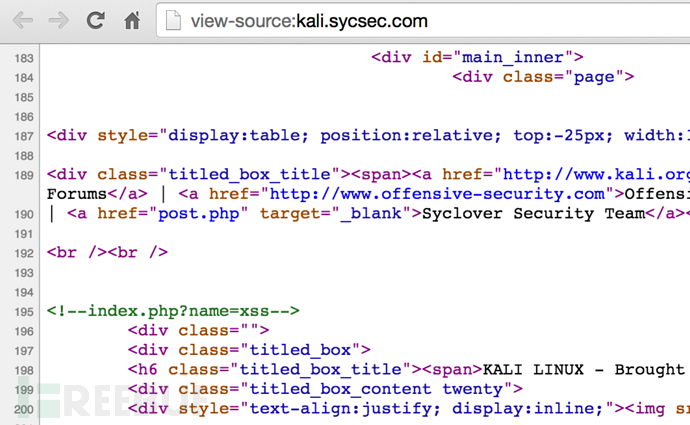Click the "Forums" link text
The height and width of the screenshot is (425, 690).
pos(77,194)
